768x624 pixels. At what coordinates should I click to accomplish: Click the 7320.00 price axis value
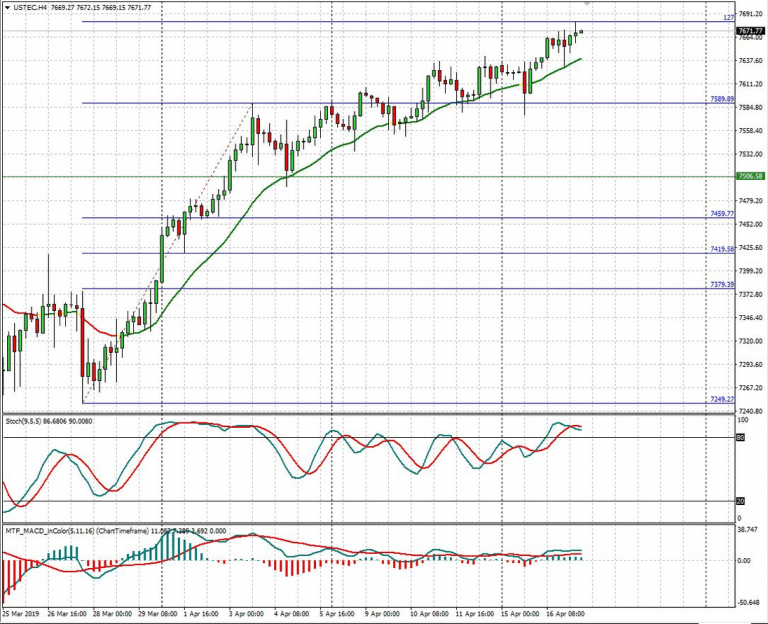coord(750,341)
